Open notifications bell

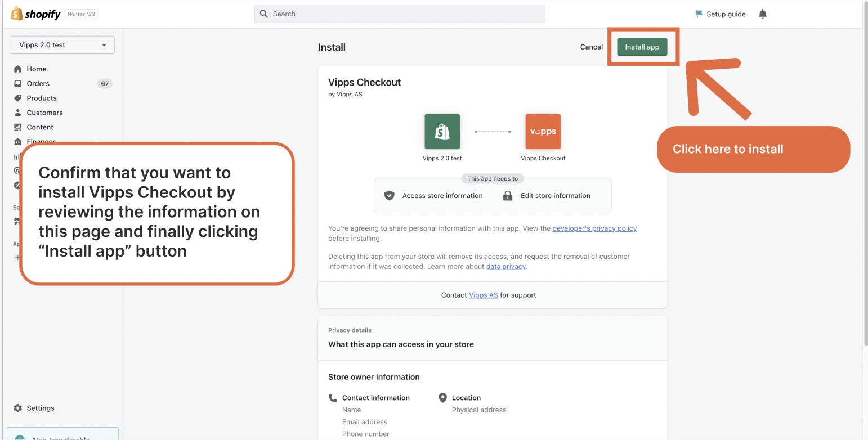tap(763, 14)
